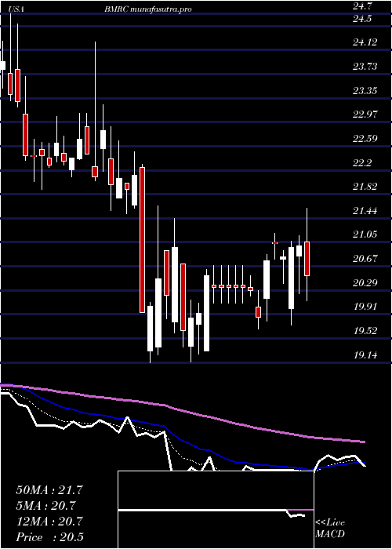The width and height of the screenshot is (392, 549).
Task: Click the 19.14 price axis label
Action: pyautogui.click(x=365, y=355)
